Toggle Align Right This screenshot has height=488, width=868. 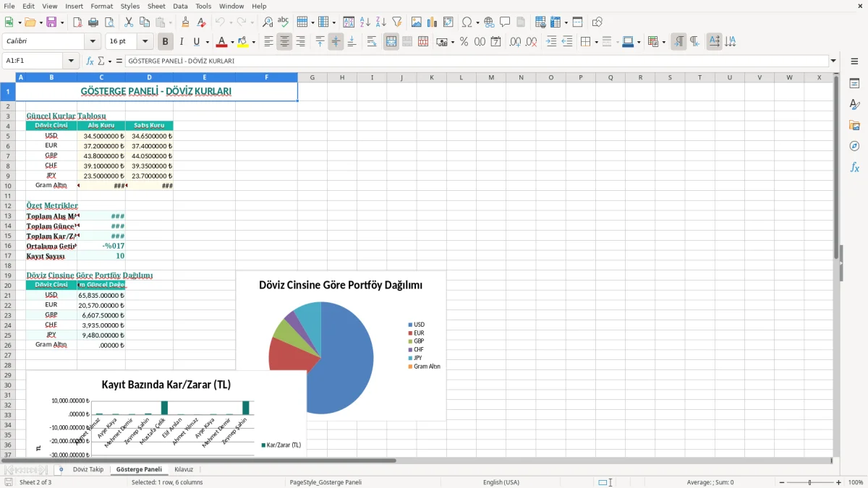point(300,42)
